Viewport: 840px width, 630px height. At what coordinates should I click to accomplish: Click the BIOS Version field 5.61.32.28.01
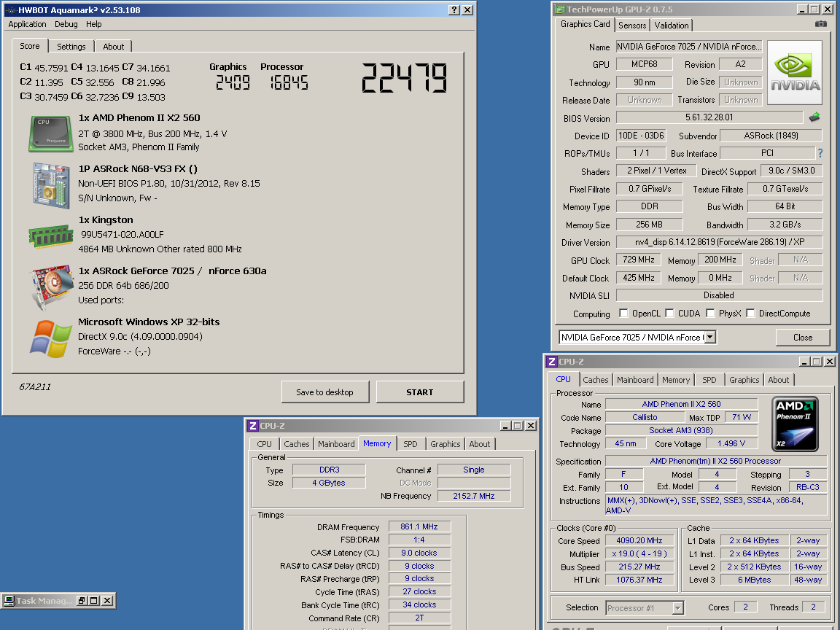coord(709,117)
